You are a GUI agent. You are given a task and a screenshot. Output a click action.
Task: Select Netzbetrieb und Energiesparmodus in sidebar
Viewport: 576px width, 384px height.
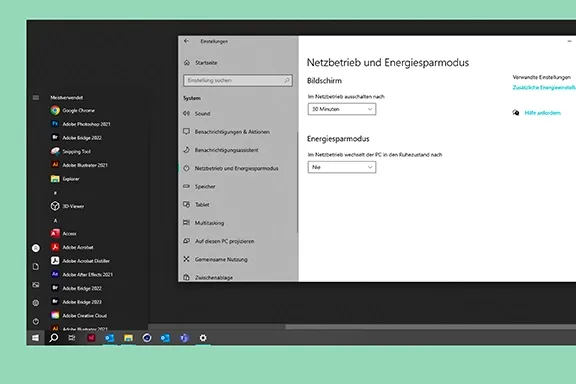coord(231,168)
